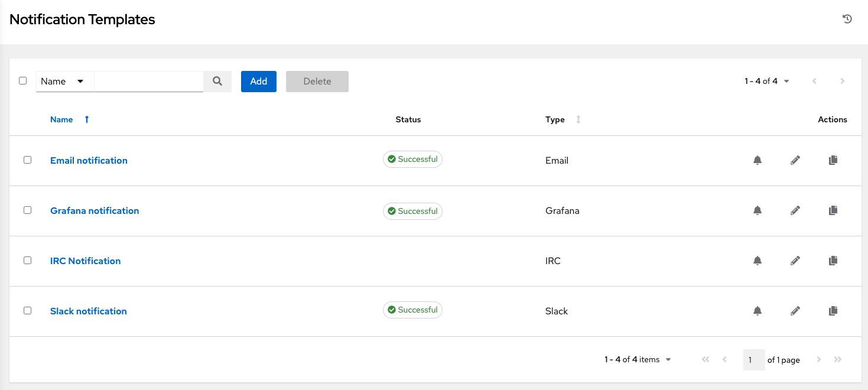The height and width of the screenshot is (390, 868).
Task: Click the Successful status badge for Slack notification
Action: [x=412, y=310]
